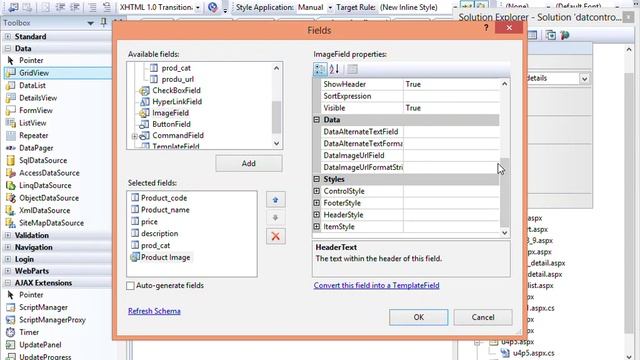Select ScriptManagerProxy control in Toolbox
This screenshot has width=640, height=360.
(x=52, y=320)
